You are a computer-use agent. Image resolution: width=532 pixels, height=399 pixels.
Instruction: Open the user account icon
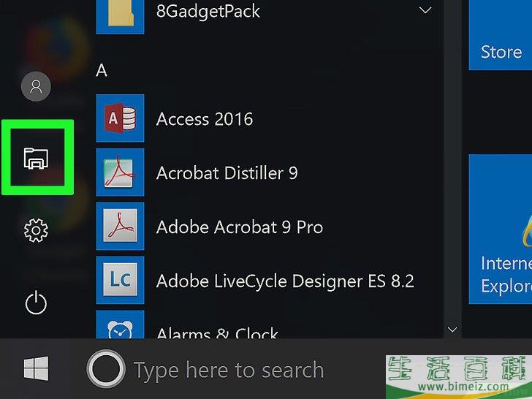pyautogui.click(x=36, y=86)
